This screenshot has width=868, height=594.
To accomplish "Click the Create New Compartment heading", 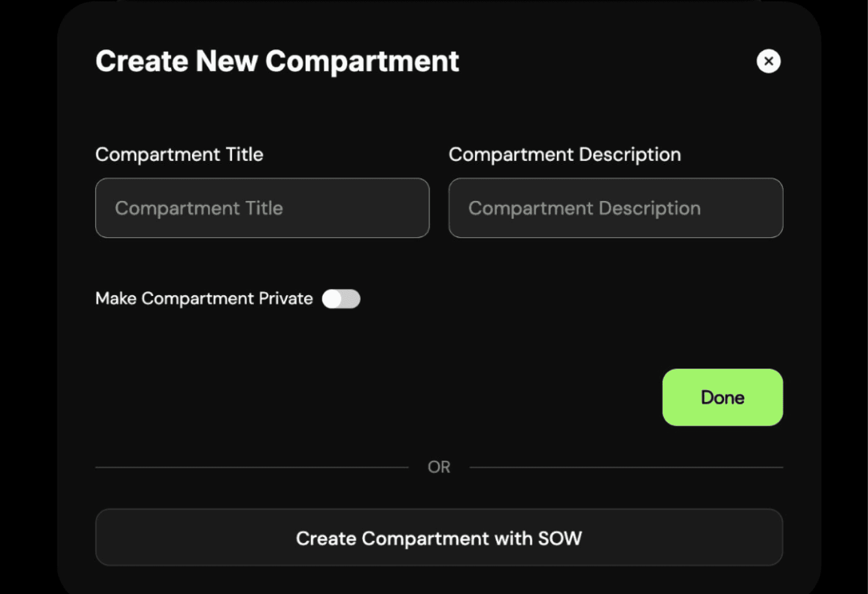I will [x=277, y=61].
